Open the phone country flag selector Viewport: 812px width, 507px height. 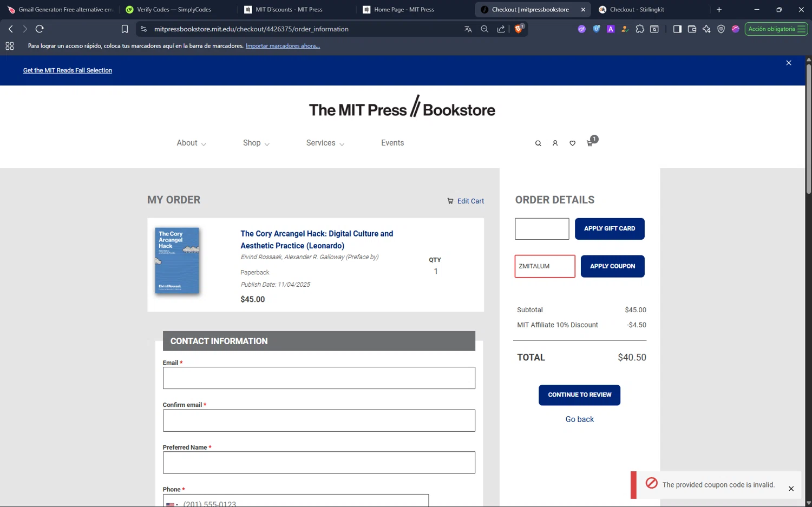(x=172, y=504)
